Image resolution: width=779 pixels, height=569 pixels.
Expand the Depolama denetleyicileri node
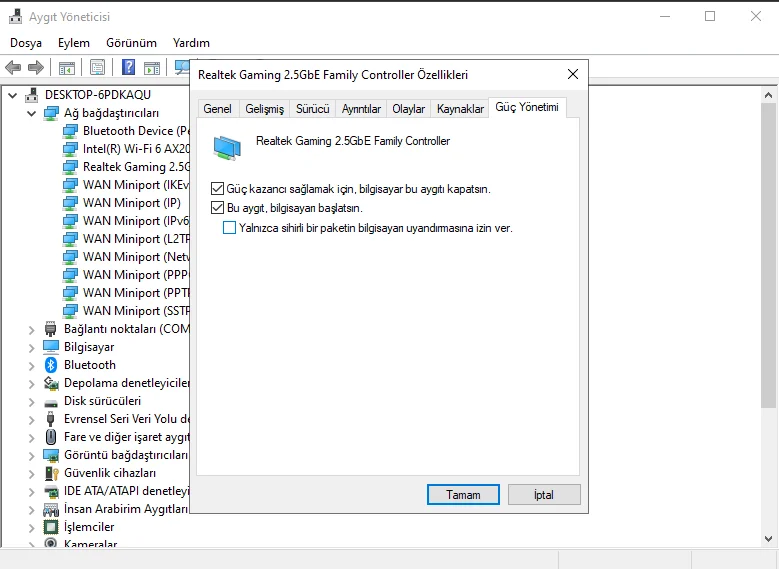(x=32, y=384)
